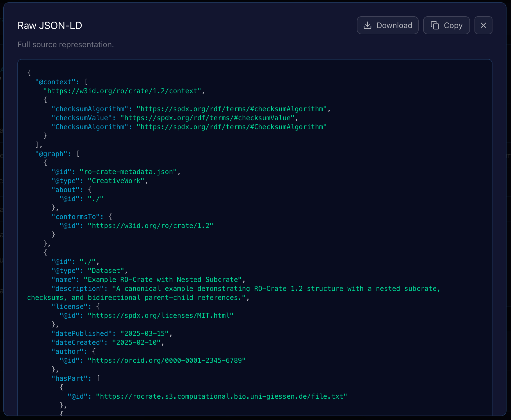The image size is (511, 420).
Task: Open the conformsTo RO-Crate 1.2 URL
Action: pos(150,225)
